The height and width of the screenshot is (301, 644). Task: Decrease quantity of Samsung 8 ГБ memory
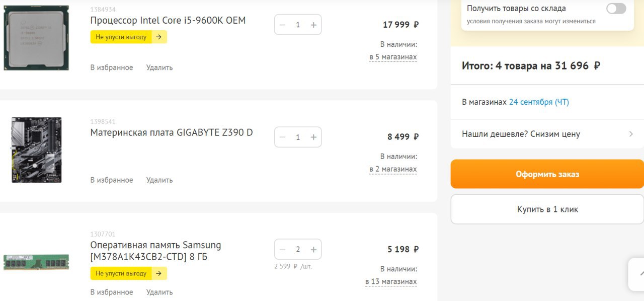(282, 250)
